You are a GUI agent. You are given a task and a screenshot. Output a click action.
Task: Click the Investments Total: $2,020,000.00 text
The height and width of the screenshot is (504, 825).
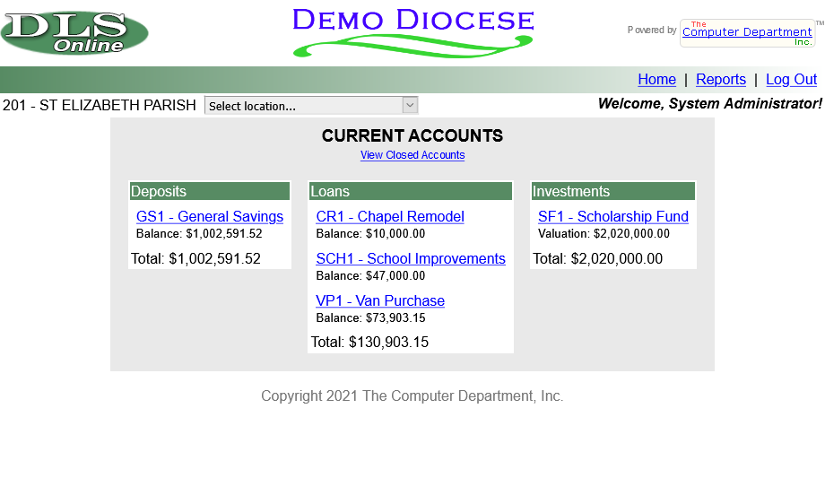(x=598, y=259)
